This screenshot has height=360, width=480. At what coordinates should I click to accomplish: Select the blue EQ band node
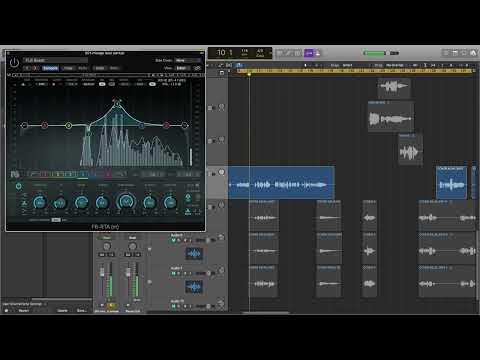coord(142,125)
